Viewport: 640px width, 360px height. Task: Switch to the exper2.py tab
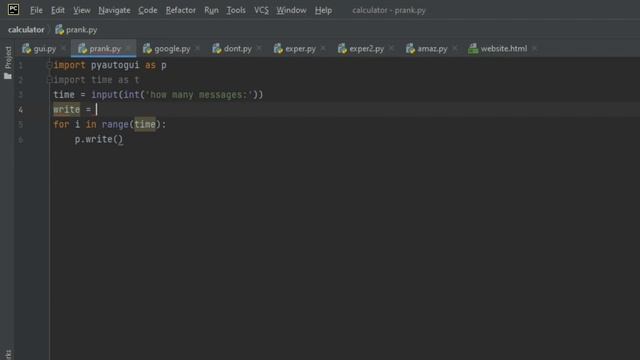click(367, 49)
